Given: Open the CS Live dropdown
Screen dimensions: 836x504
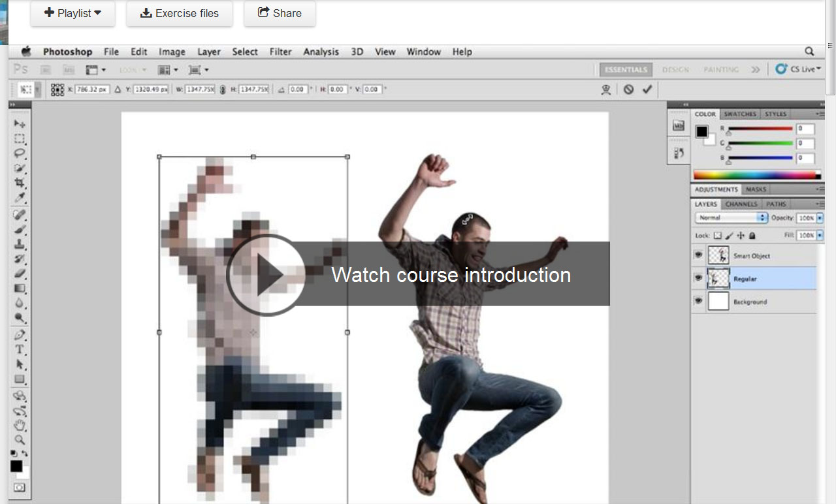Looking at the screenshot, I should (798, 69).
